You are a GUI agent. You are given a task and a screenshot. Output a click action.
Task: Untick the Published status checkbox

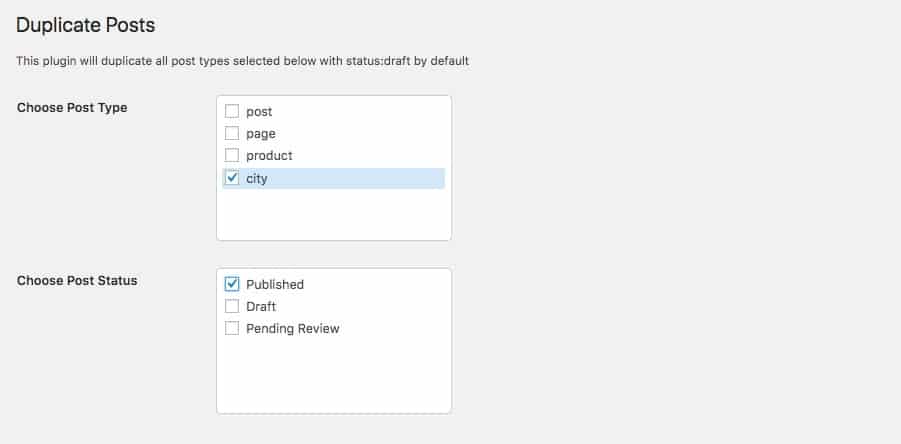point(232,284)
